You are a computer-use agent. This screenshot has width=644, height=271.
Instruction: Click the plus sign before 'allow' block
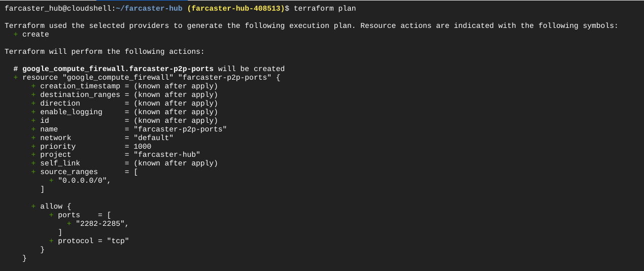(x=33, y=207)
